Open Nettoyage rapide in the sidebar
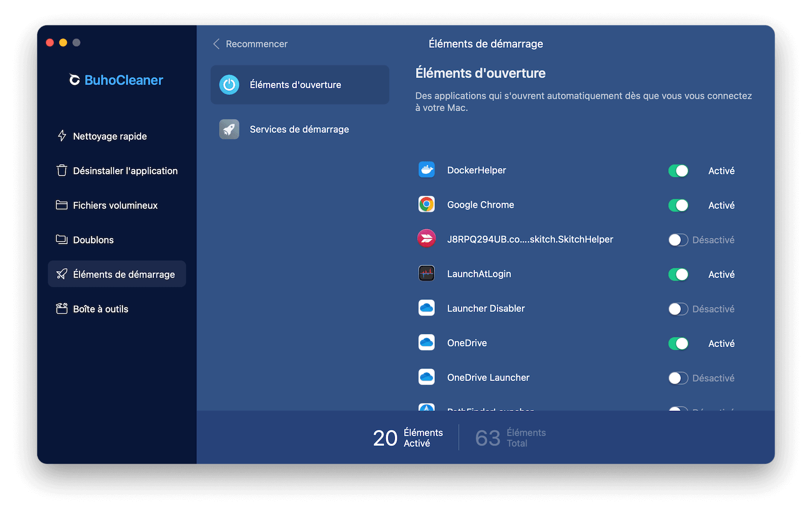 pos(117,136)
